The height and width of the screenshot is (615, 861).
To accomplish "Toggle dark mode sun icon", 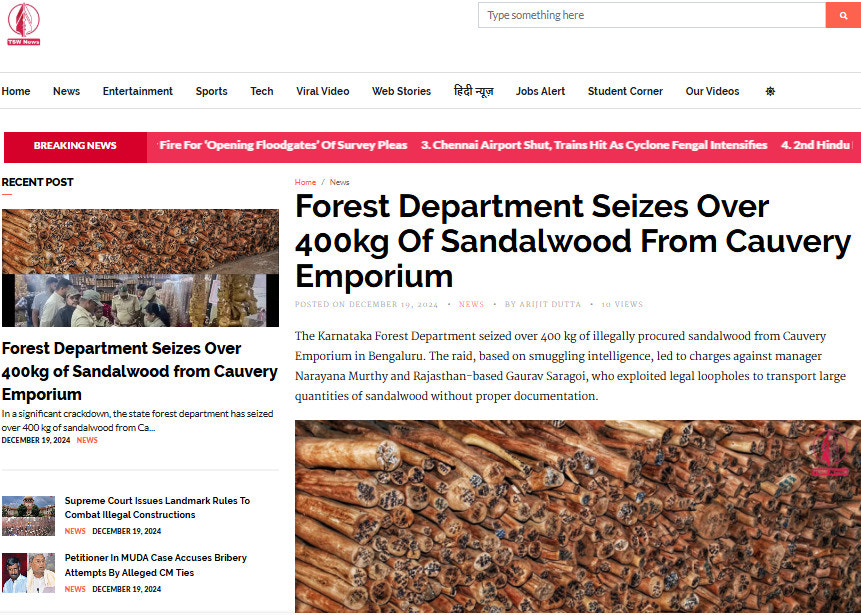I will tap(770, 92).
